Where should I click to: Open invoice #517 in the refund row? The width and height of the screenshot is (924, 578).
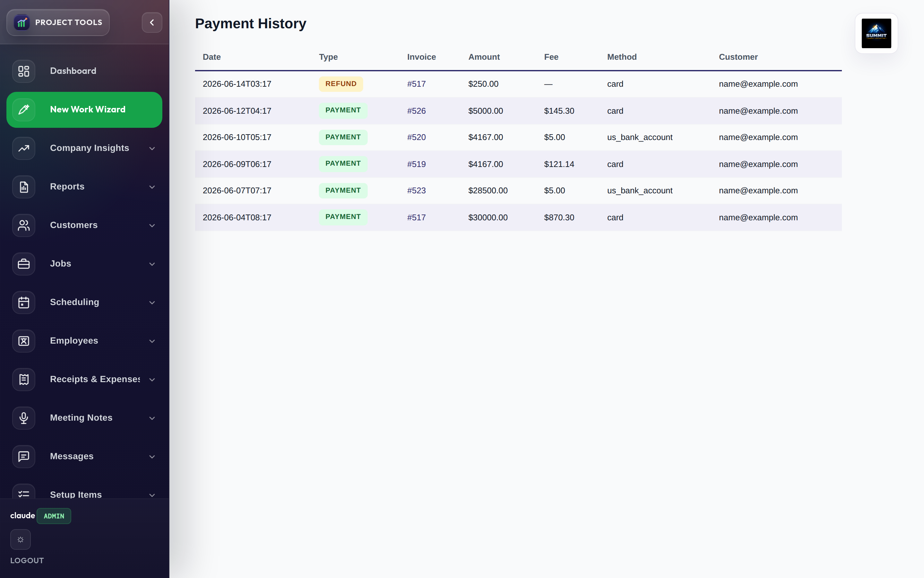pyautogui.click(x=416, y=84)
